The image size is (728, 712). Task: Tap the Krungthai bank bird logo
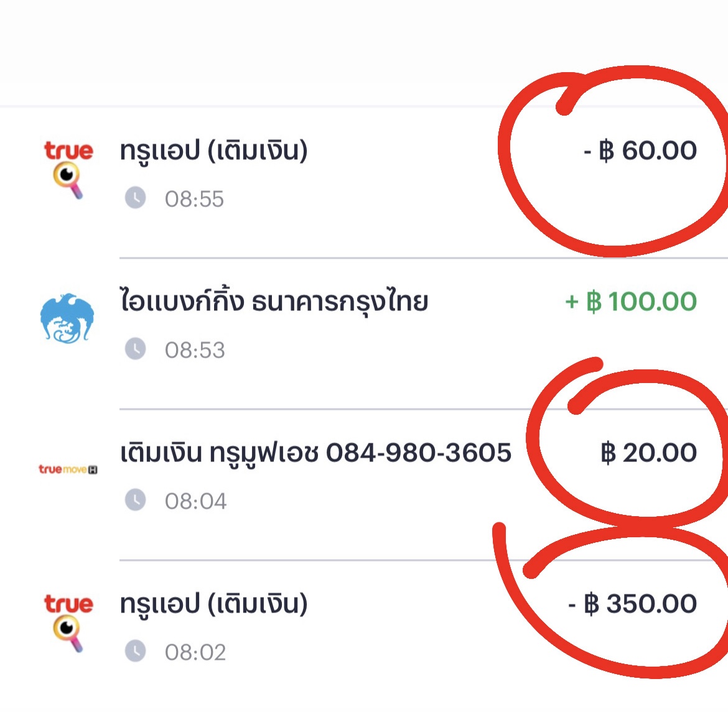pos(67,318)
